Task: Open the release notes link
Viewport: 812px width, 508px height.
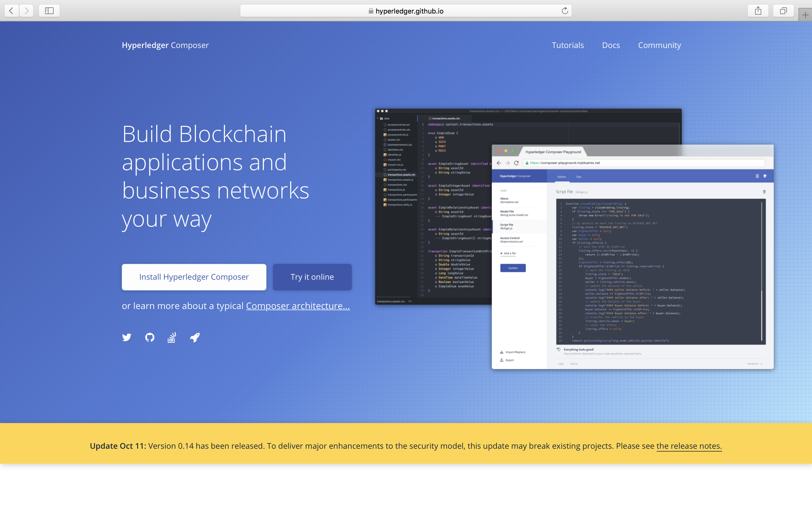Action: click(x=689, y=446)
